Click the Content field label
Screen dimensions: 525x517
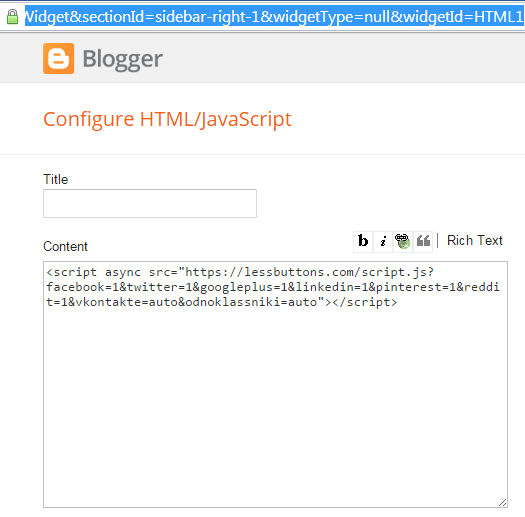tap(65, 246)
